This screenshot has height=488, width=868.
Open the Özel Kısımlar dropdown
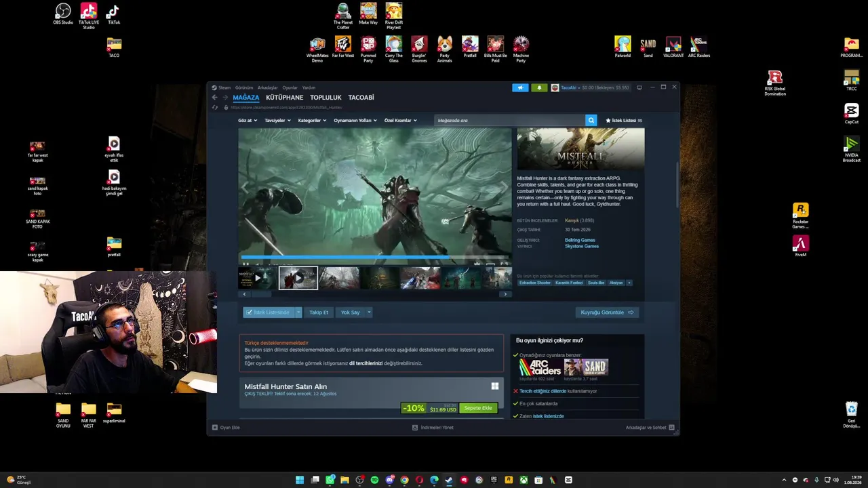point(400,121)
